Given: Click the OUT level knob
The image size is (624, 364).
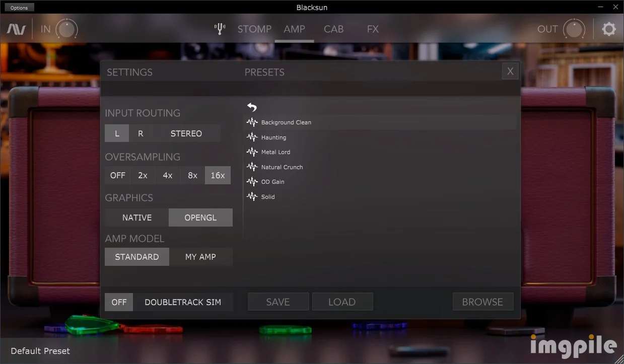Looking at the screenshot, I should 573,29.
